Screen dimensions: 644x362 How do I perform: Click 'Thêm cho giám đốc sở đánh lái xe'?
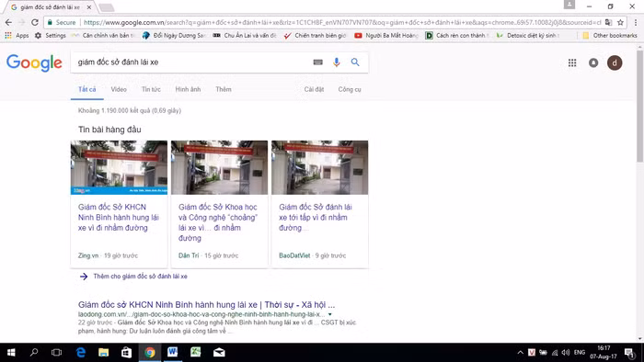click(x=140, y=277)
